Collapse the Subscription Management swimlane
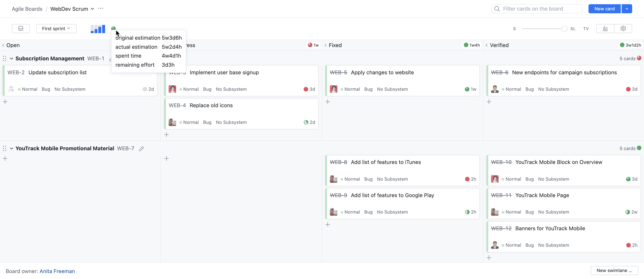This screenshot has height=279, width=644. point(11,58)
